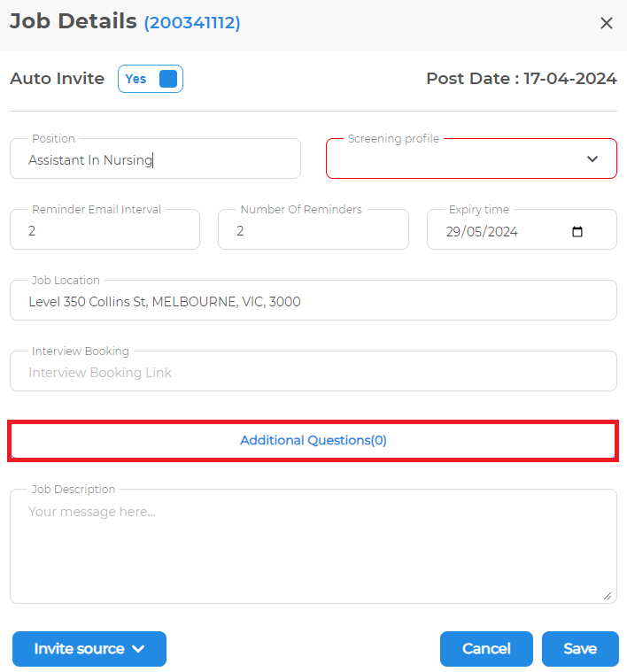
Task: Select the Number Of Reminders field
Action: 313,229
